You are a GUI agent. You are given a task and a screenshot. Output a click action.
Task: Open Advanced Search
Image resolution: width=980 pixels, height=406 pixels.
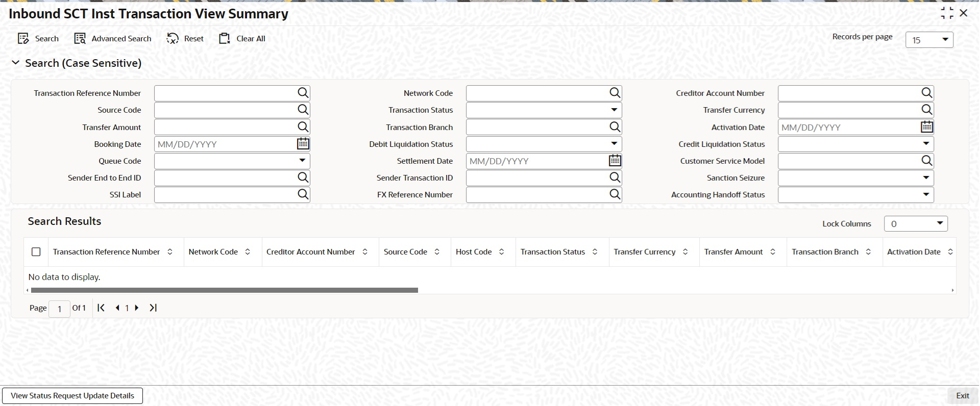tap(113, 39)
